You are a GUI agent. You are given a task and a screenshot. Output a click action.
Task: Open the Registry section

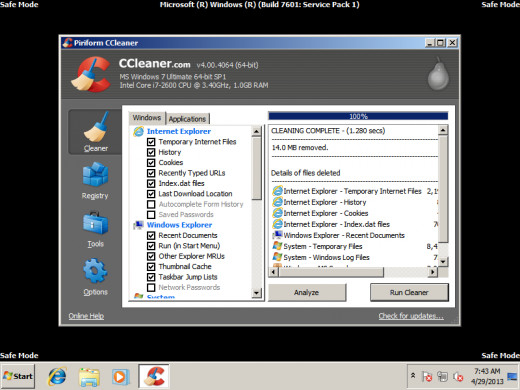pyautogui.click(x=95, y=181)
